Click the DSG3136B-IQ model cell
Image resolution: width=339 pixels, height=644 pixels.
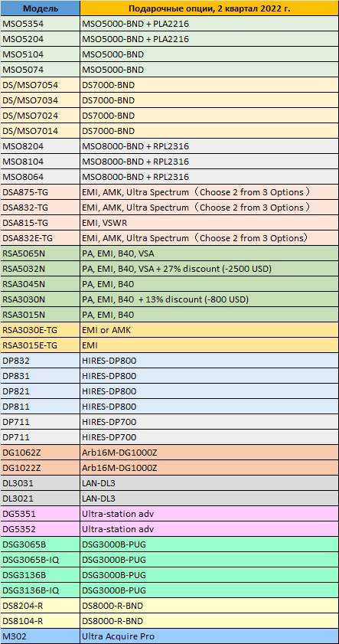coord(41,590)
